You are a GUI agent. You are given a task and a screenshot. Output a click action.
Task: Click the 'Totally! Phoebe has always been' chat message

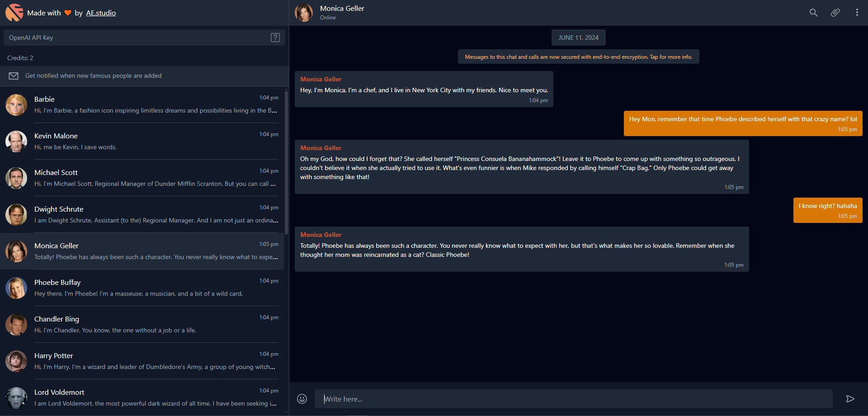(x=522, y=249)
